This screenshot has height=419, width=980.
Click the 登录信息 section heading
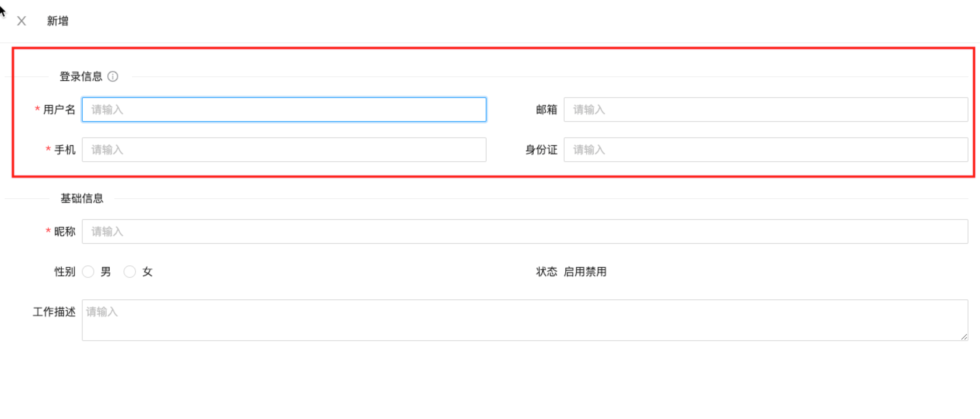click(x=81, y=76)
